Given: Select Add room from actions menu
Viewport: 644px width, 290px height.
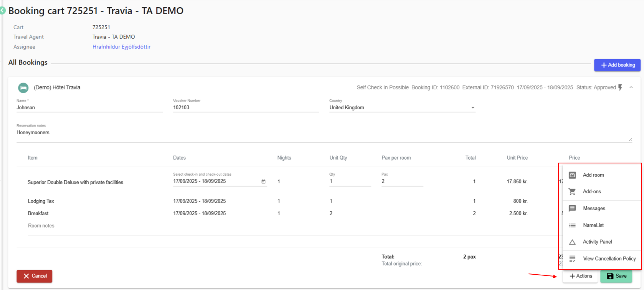Looking at the screenshot, I should point(602,175).
